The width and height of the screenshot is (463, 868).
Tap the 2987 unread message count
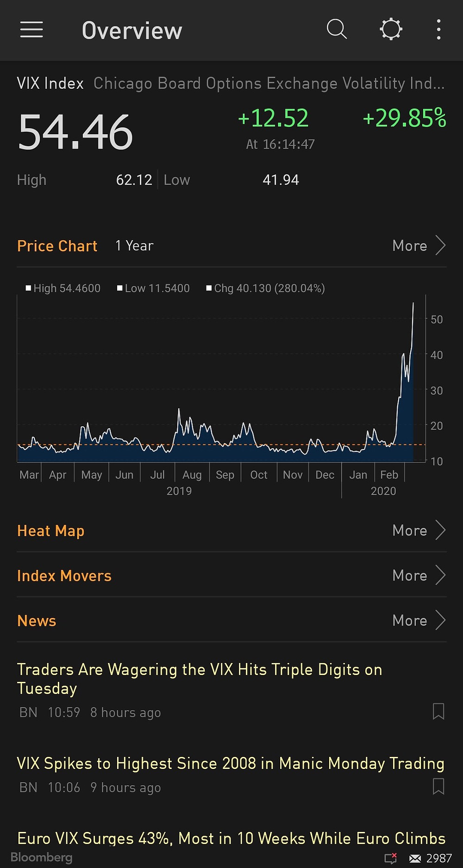pos(439,858)
